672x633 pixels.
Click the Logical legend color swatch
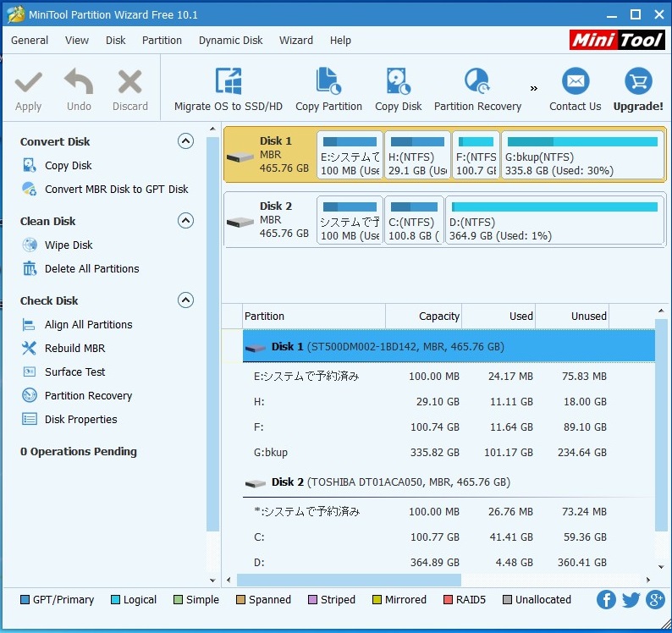(x=115, y=599)
